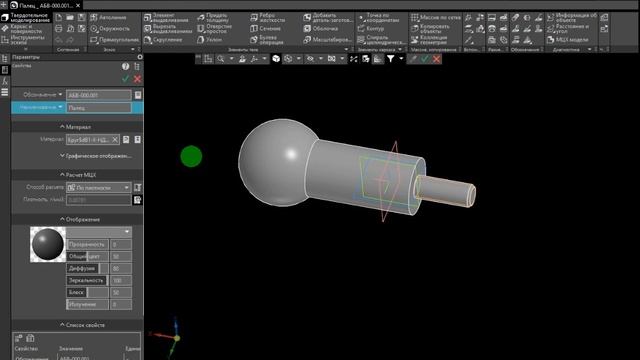This screenshot has width=640, height=360.
Task: Select Точка по координатам
Action: tap(379, 18)
